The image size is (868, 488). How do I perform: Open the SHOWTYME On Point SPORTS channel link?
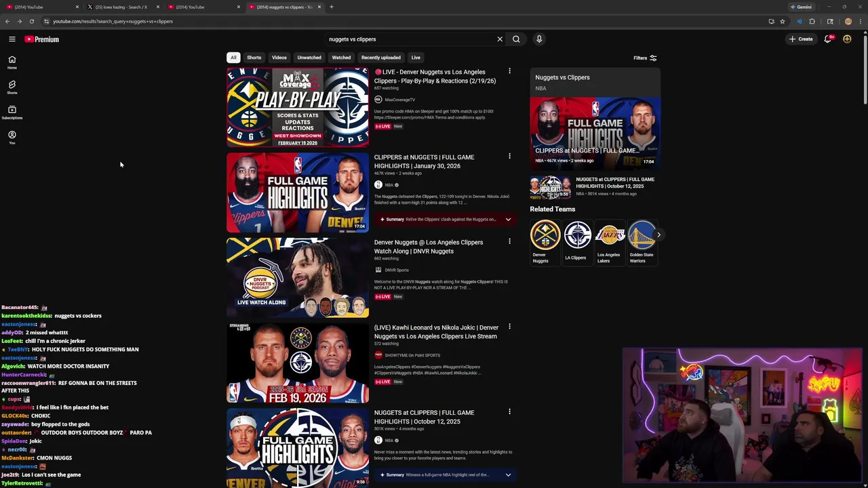pos(412,355)
